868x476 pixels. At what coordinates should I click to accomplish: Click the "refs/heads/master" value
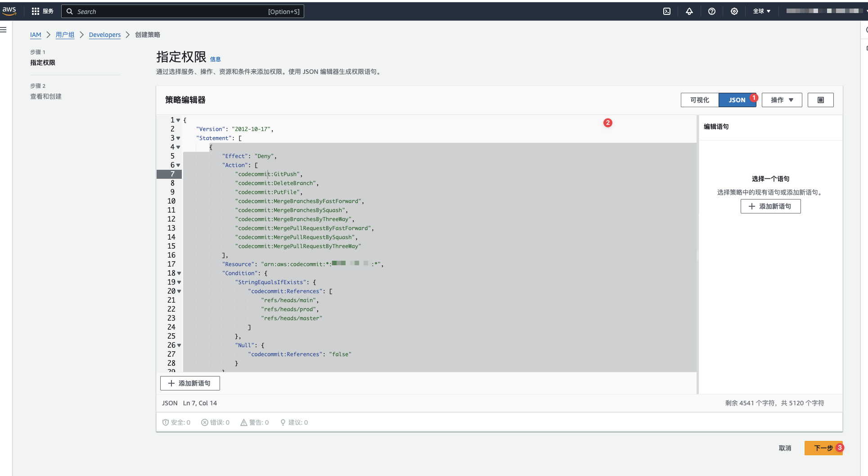click(x=292, y=318)
